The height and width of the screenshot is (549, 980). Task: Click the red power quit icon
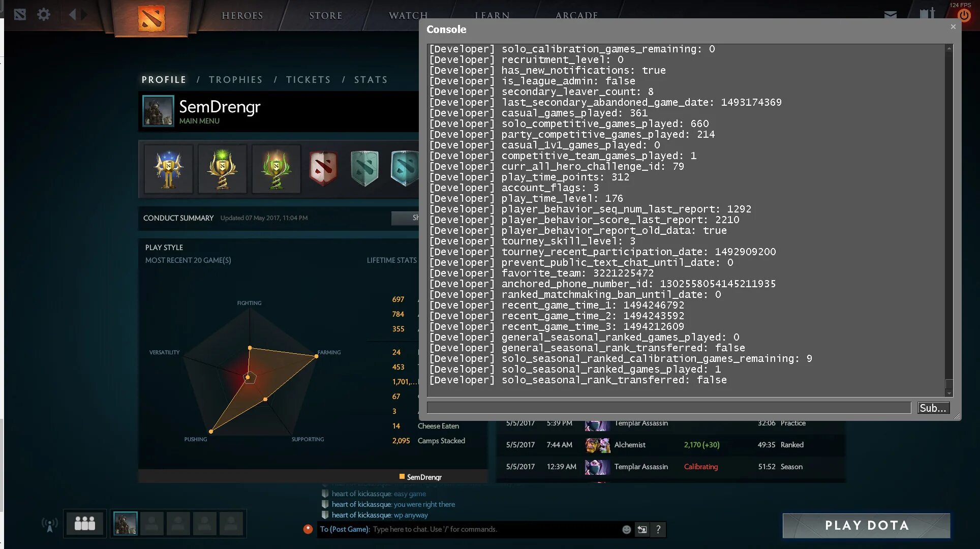(x=964, y=15)
